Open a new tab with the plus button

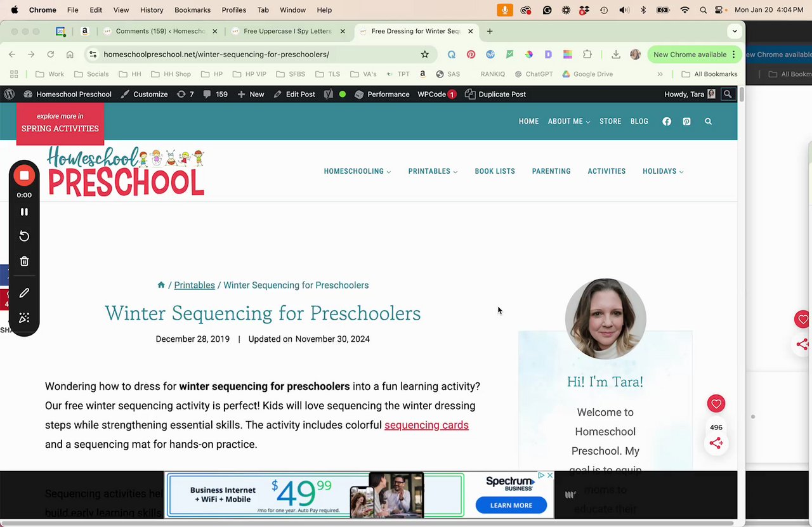[x=489, y=31]
